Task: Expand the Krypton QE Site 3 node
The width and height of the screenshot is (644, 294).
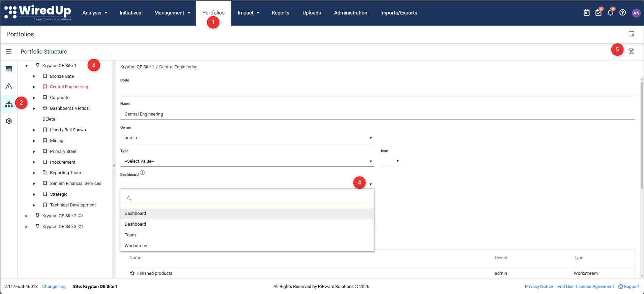Action: coord(26,227)
